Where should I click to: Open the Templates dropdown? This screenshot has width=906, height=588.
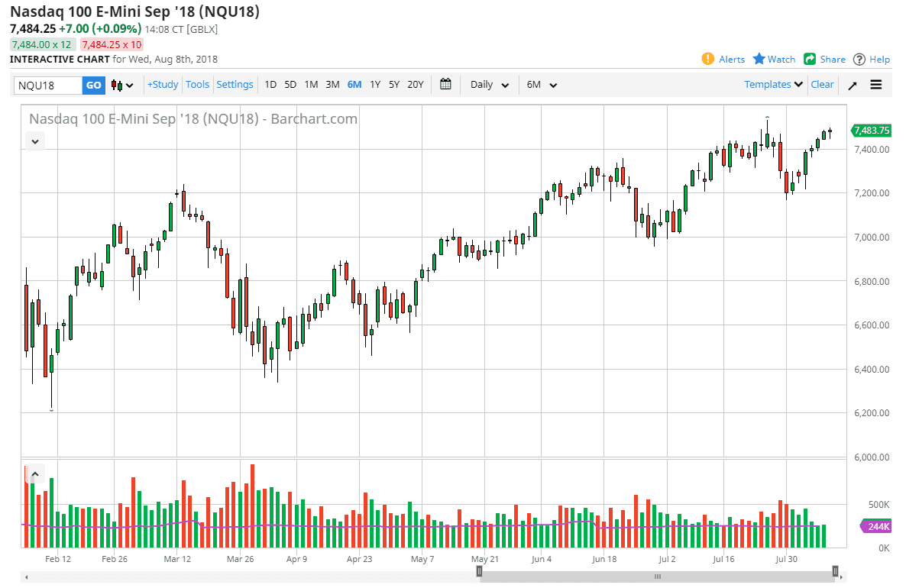(773, 85)
